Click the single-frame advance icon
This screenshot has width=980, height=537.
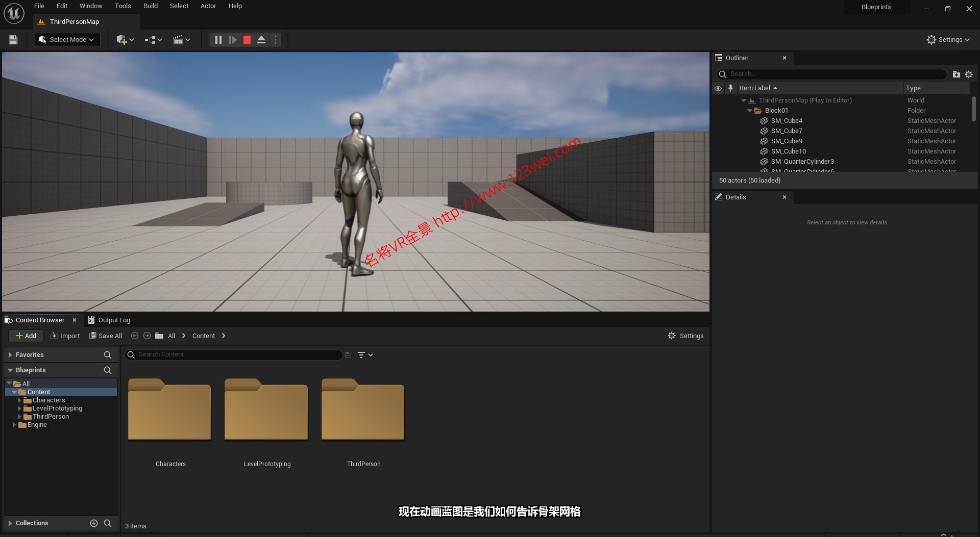pyautogui.click(x=233, y=39)
